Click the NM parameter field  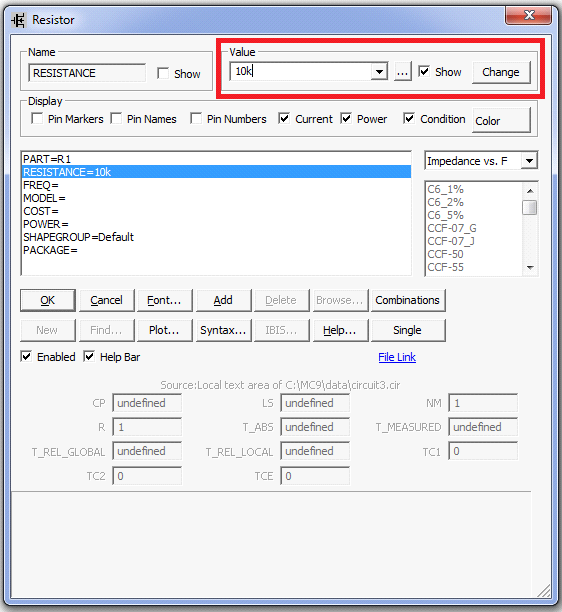tap(483, 403)
